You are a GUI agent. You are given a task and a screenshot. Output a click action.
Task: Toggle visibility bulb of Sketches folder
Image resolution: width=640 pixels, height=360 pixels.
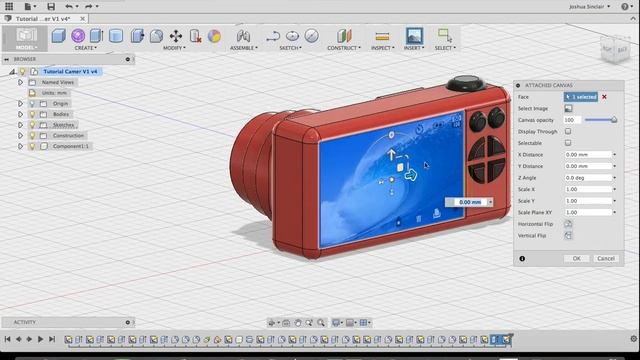(33, 125)
